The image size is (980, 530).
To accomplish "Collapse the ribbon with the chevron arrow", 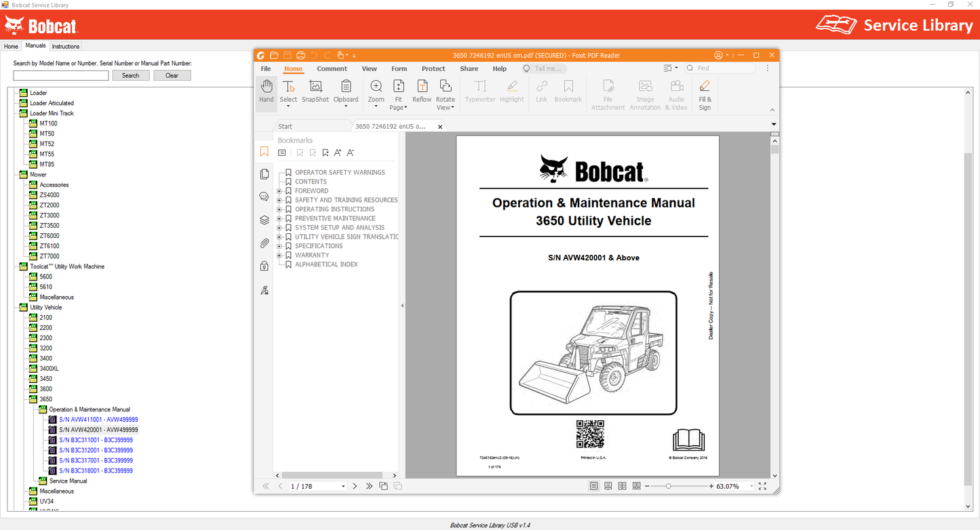I will click(x=772, y=110).
